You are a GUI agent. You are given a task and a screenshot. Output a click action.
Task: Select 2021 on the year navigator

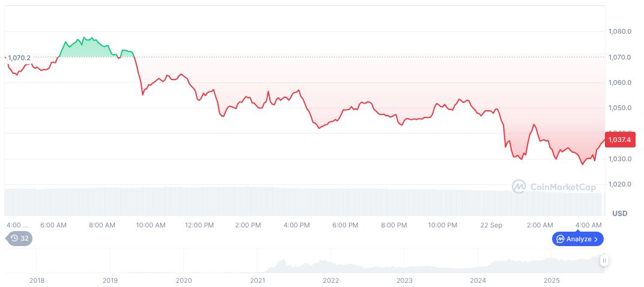coord(257,280)
